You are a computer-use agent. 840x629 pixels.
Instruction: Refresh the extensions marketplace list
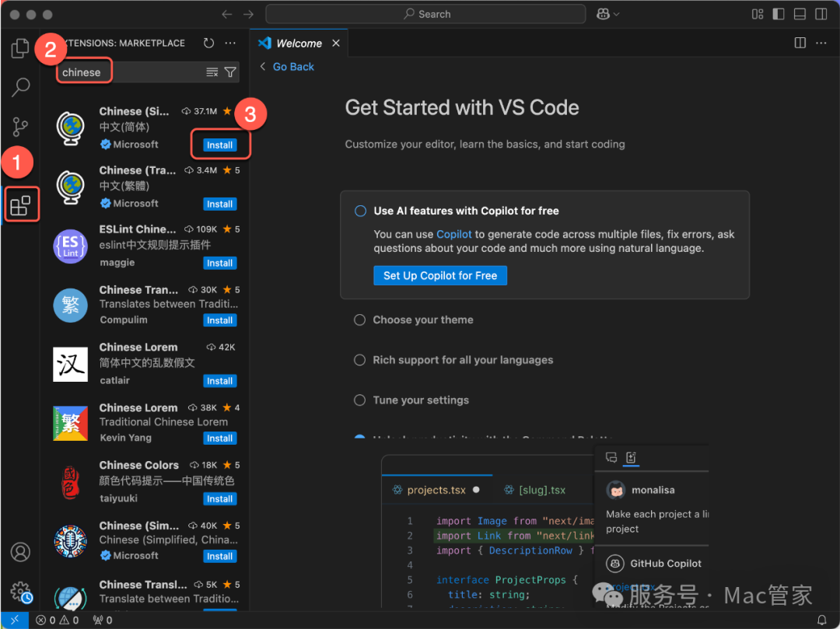209,43
